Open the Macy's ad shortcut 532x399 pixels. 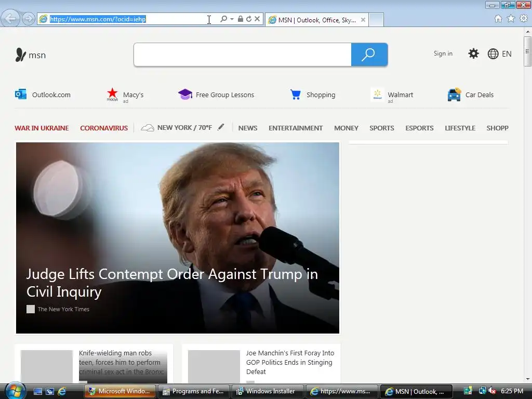coord(125,96)
